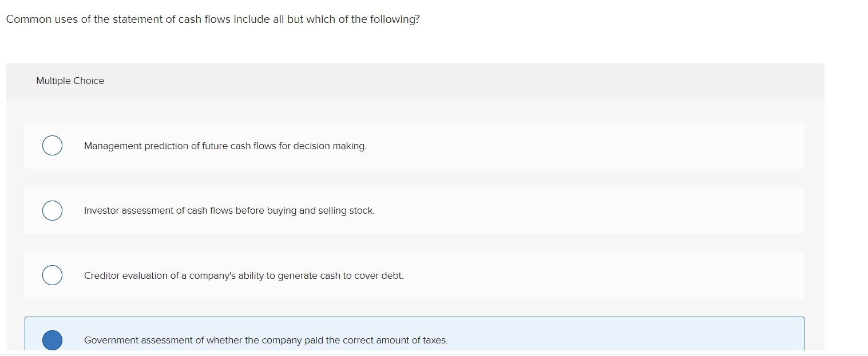Image resolution: width=868 pixels, height=356 pixels.
Task: Click the Management prediction answer text
Action: coord(225,146)
